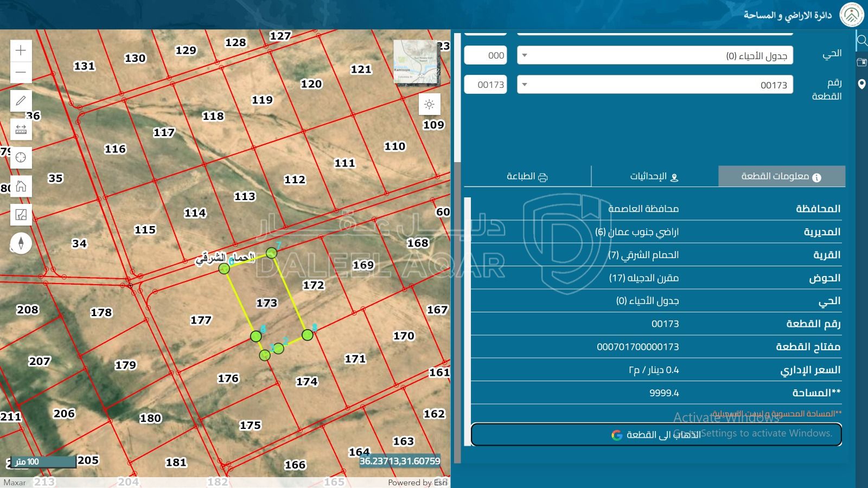Zoom in on the map
The width and height of the screenshot is (868, 488).
pyautogui.click(x=21, y=50)
